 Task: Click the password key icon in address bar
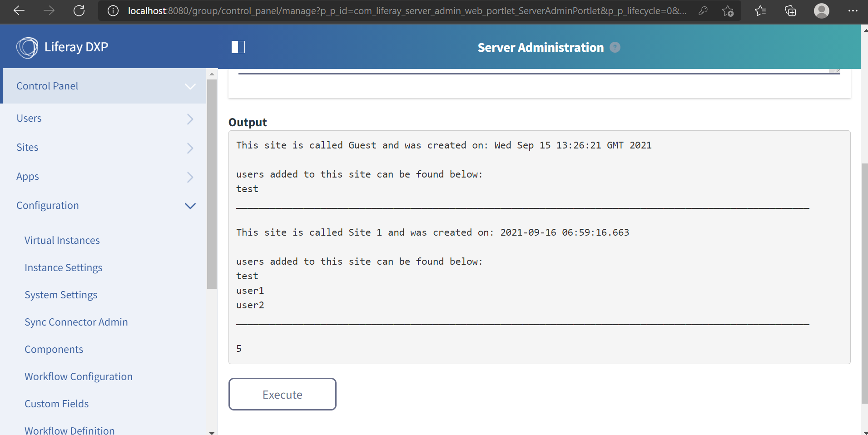[x=703, y=11]
